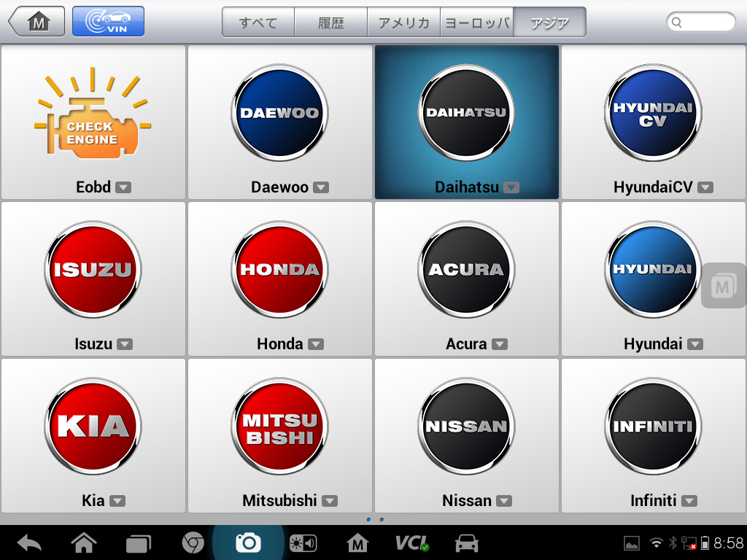Expand the Nissan dropdown arrow

(504, 501)
